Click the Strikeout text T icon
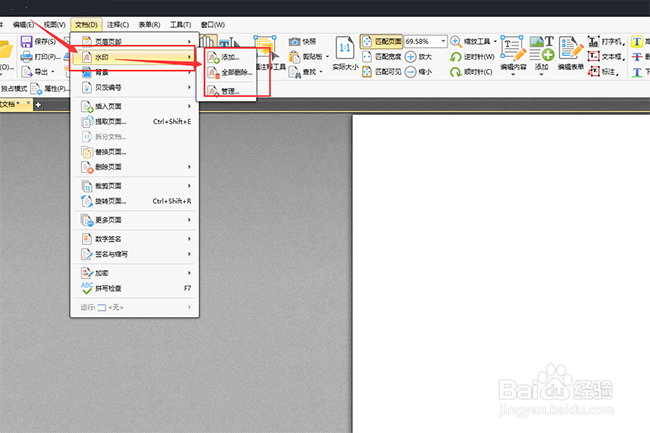The width and height of the screenshot is (650, 433). click(x=637, y=57)
